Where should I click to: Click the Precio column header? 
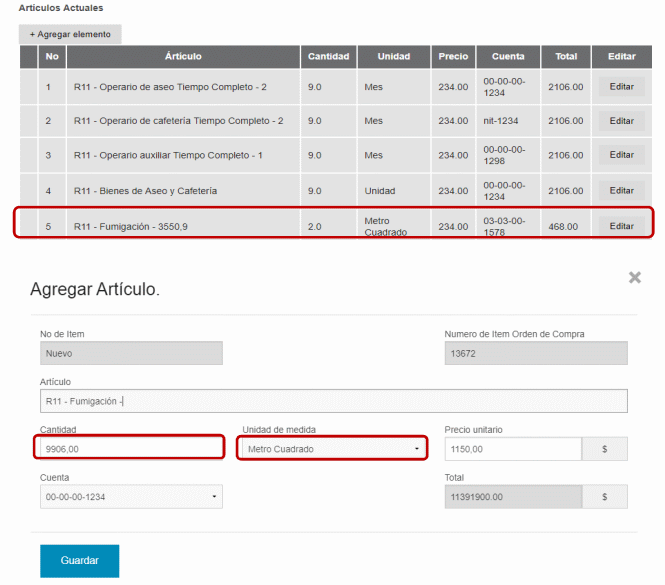[453, 57]
